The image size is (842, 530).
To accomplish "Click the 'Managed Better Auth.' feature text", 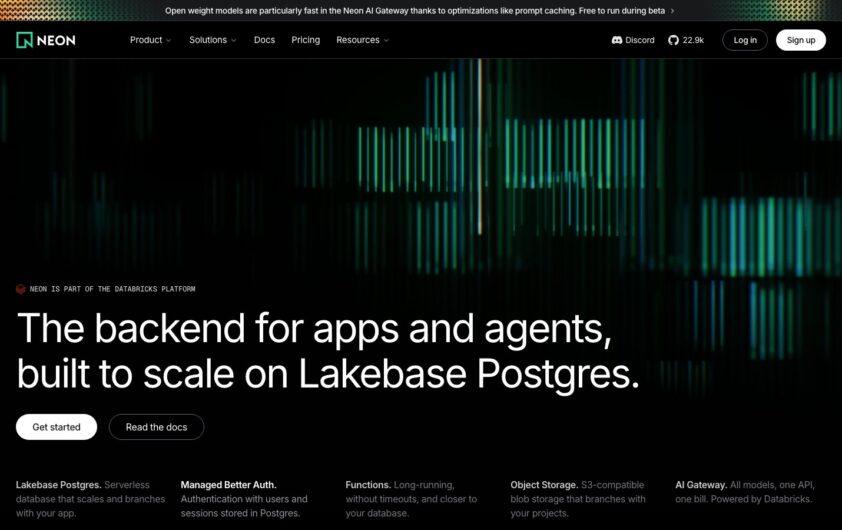I will click(228, 485).
